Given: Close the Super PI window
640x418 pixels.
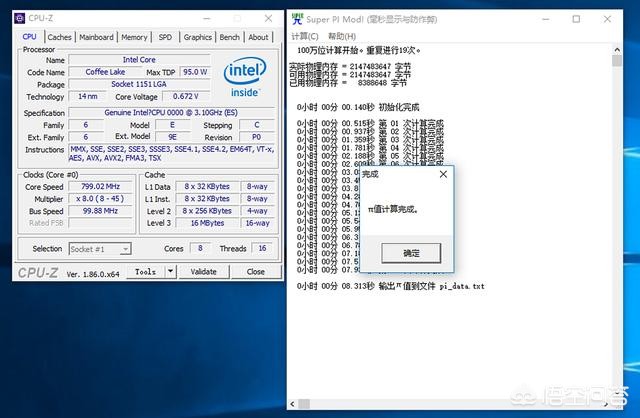Looking at the screenshot, I should [607, 19].
